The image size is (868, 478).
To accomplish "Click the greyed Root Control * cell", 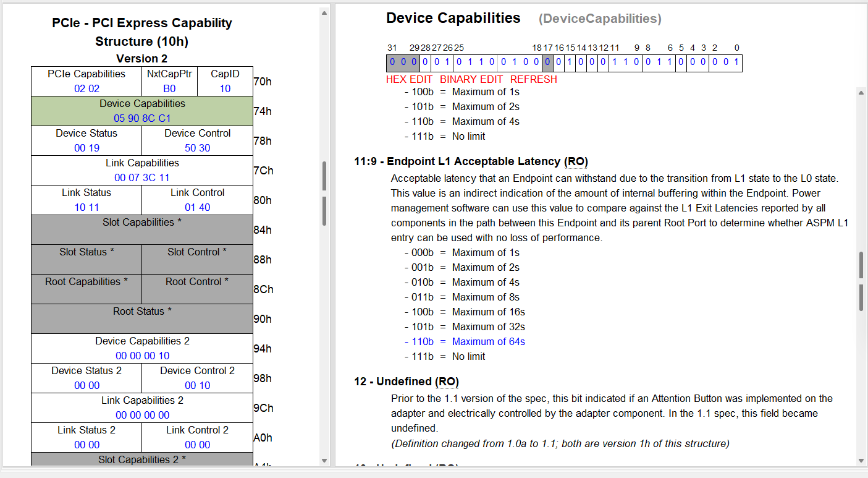I will pos(198,289).
